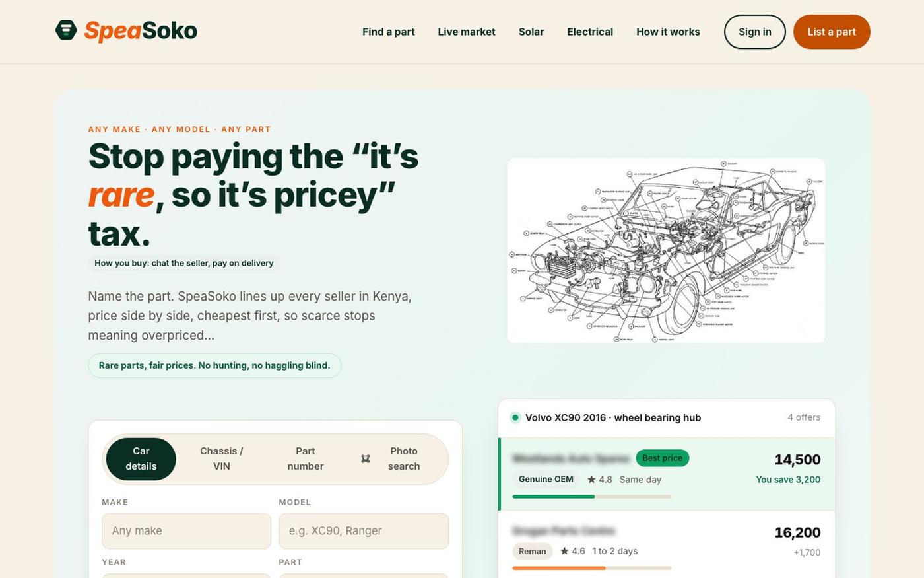Click the '1 to 2 days' delivery text

click(614, 551)
